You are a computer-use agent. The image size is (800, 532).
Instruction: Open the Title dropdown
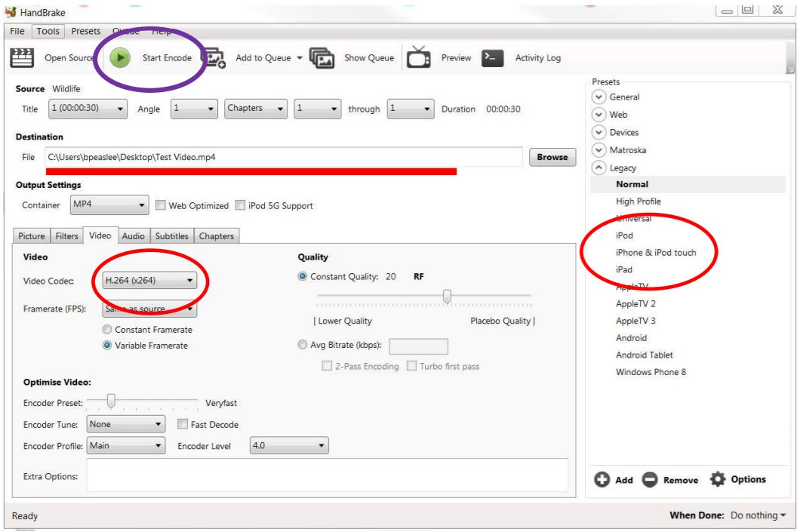(x=88, y=109)
